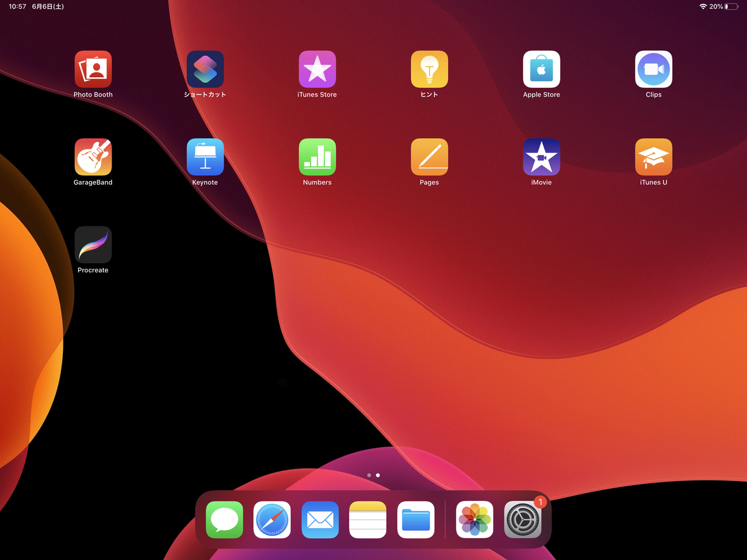Launch the Shortcuts (ショートカット) app
Screen dimensions: 747x560
coord(205,69)
